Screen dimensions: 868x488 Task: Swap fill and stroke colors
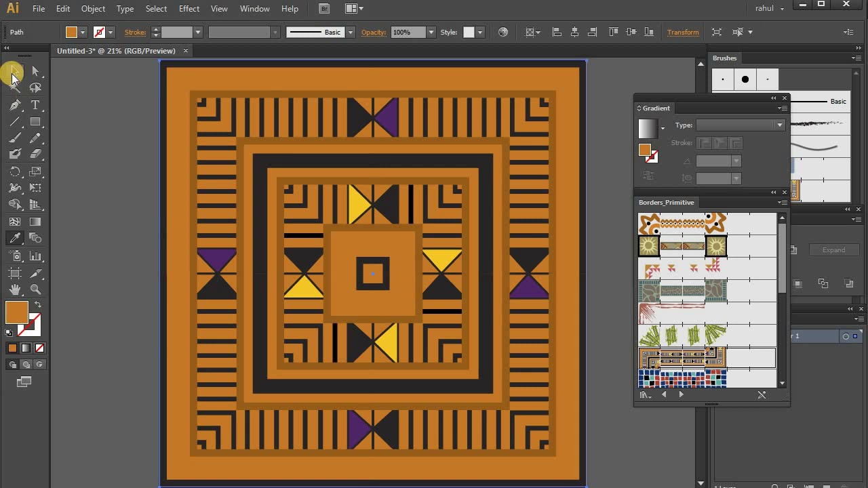[x=38, y=305]
